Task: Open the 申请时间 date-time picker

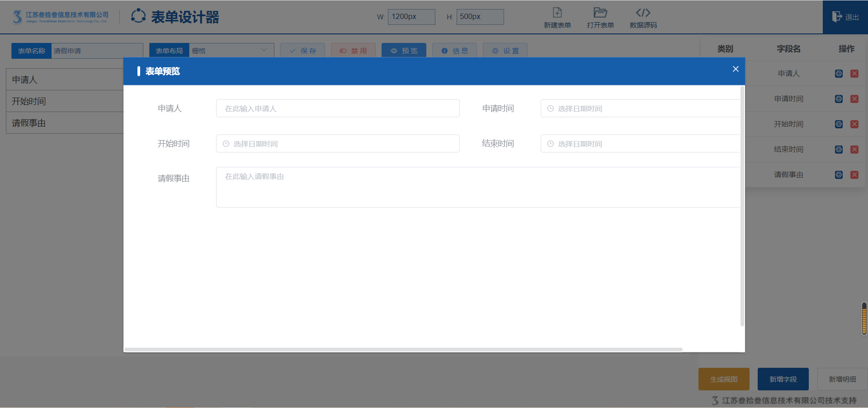Action: click(x=640, y=108)
